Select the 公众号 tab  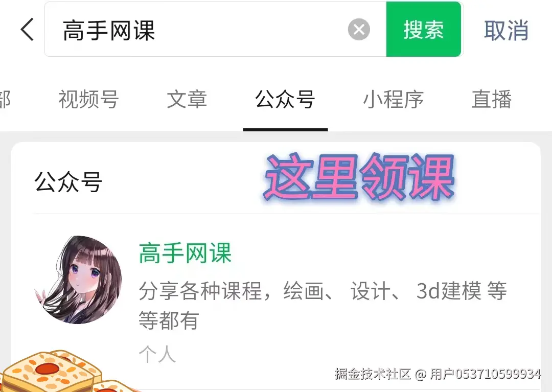pos(285,99)
